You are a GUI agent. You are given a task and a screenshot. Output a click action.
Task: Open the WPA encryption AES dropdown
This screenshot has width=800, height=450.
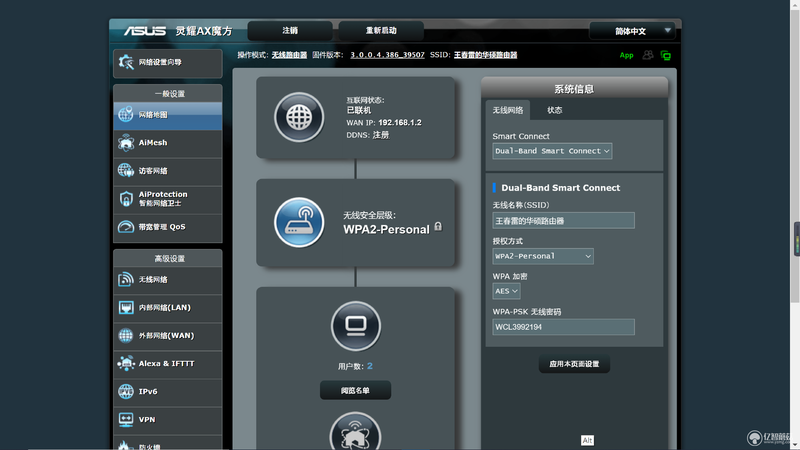506,291
